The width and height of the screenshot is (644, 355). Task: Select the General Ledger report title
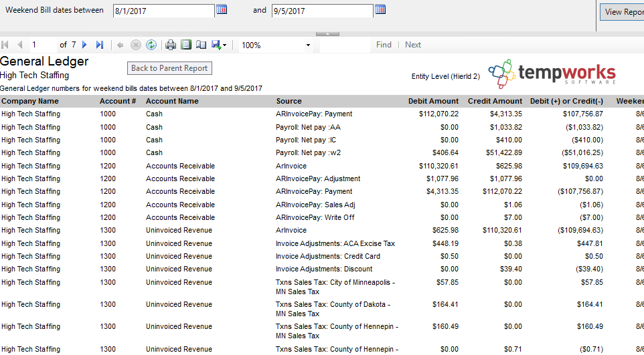44,61
